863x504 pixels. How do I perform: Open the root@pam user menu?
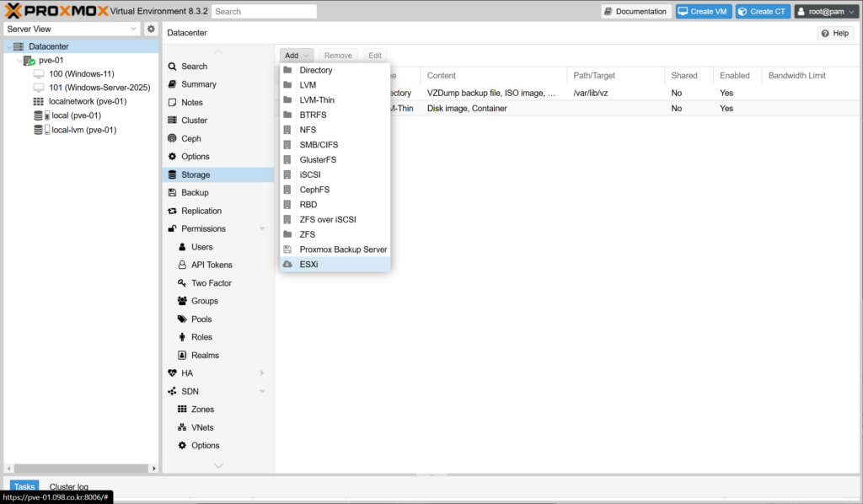(826, 12)
